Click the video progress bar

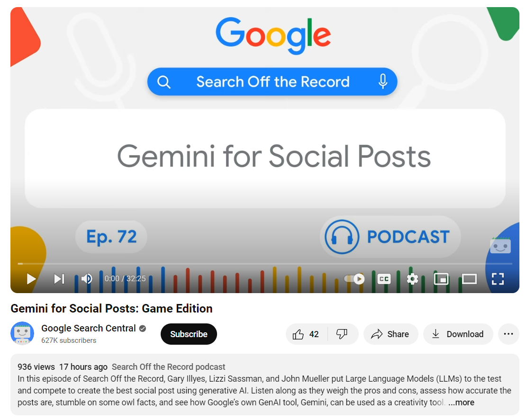pyautogui.click(x=265, y=264)
